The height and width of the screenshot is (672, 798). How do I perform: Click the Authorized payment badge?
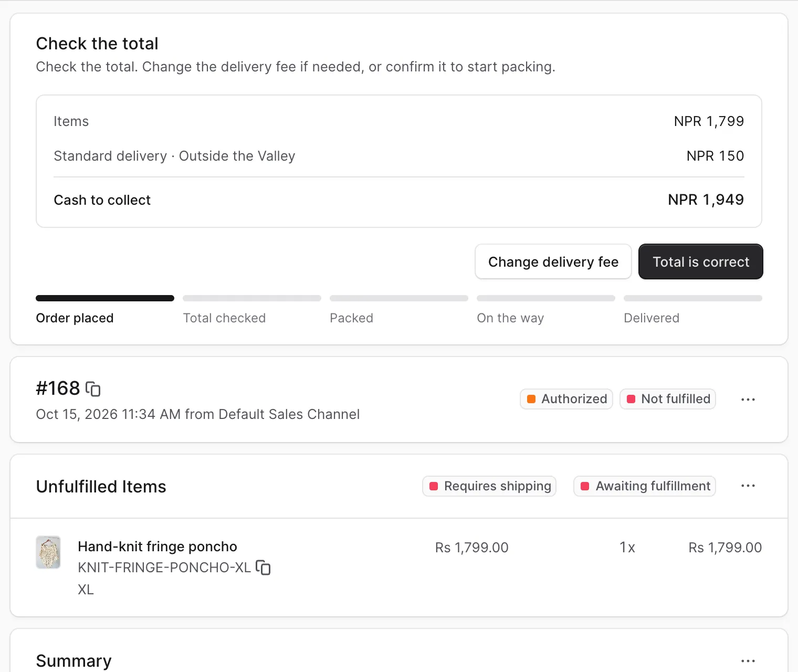[566, 399]
